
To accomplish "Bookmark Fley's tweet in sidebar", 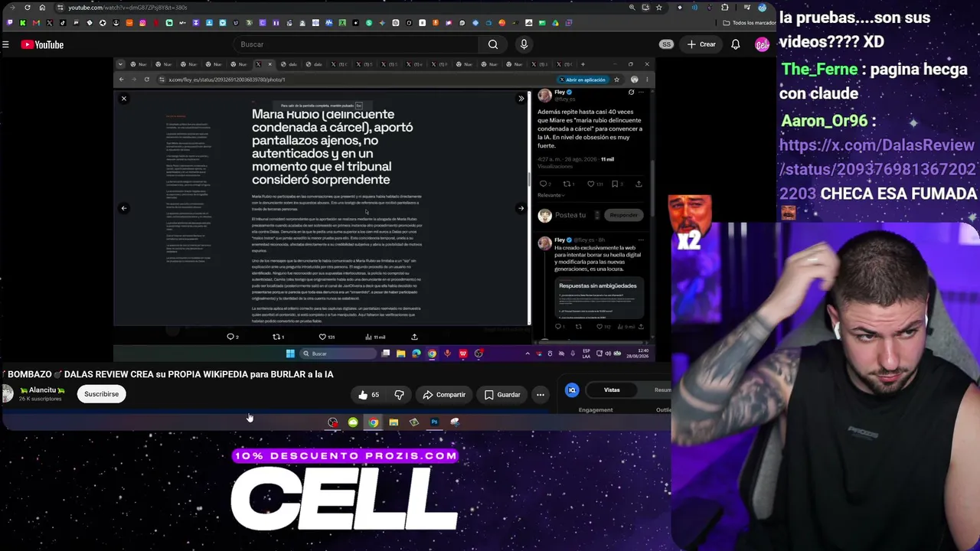I will tap(616, 184).
